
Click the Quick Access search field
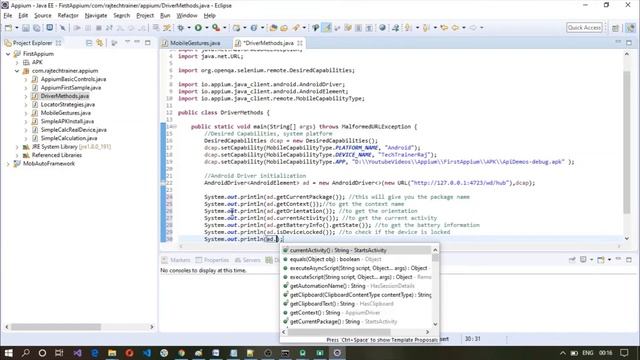(584, 28)
